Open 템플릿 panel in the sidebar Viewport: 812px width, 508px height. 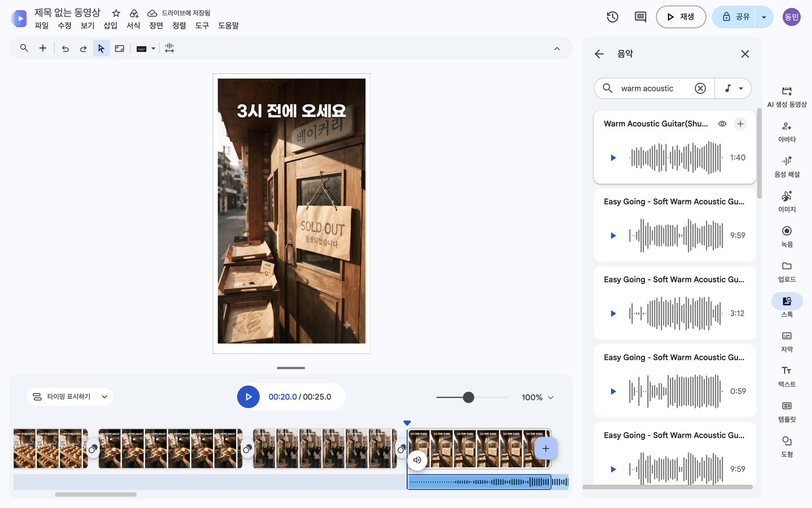click(x=787, y=412)
